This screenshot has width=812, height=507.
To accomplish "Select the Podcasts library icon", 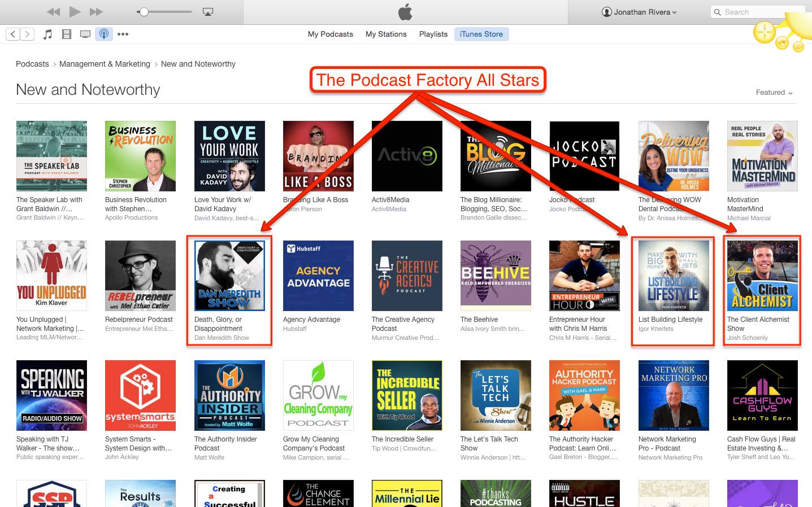I will [104, 34].
